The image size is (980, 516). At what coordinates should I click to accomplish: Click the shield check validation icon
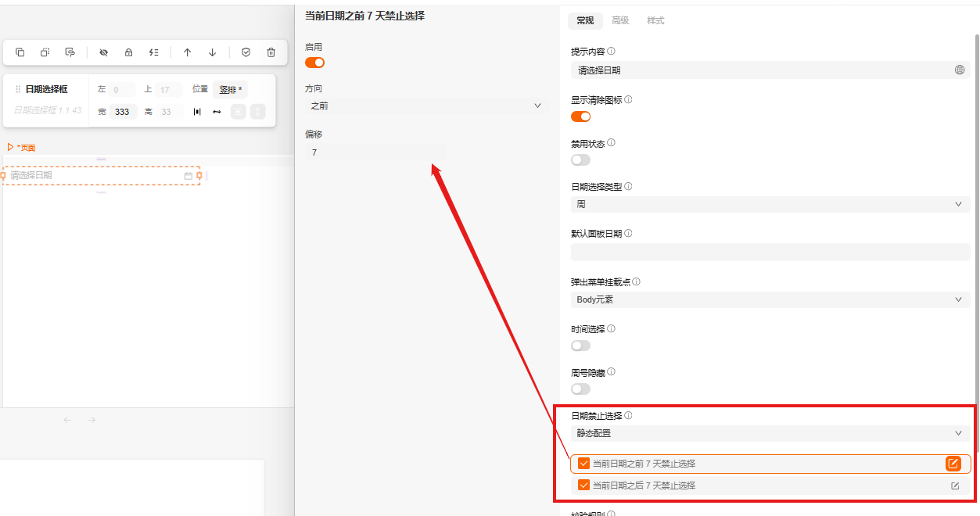(x=246, y=52)
